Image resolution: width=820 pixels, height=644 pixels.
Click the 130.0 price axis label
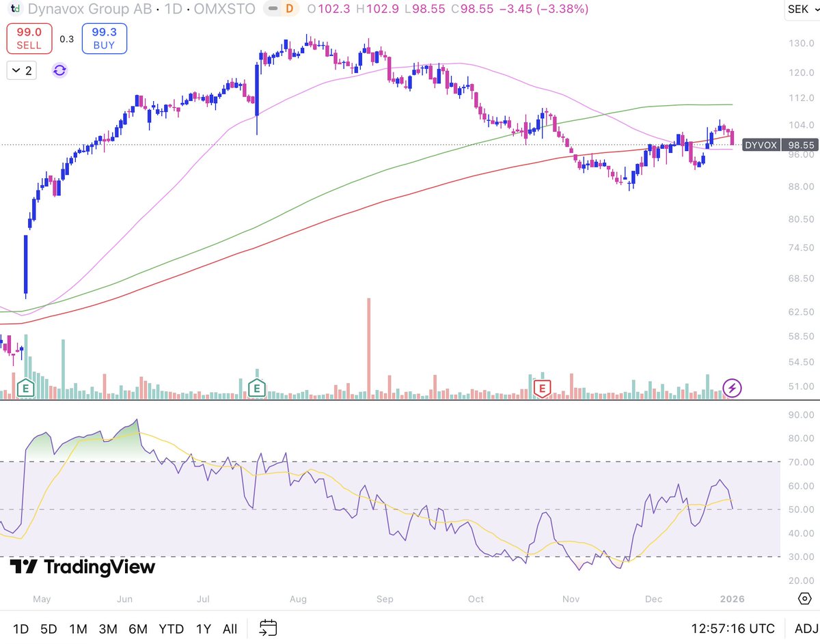tap(801, 43)
